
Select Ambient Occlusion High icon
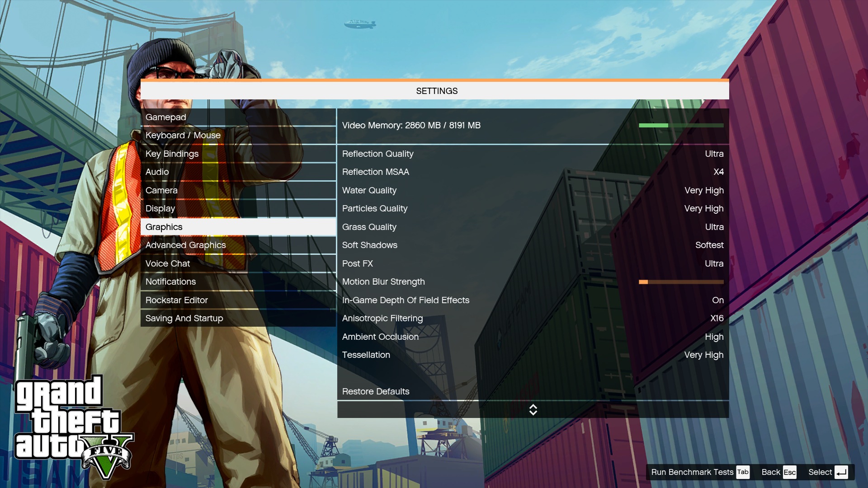coord(714,337)
